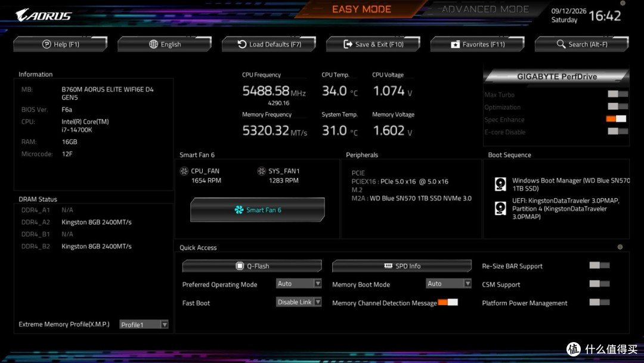Open Smart Fan 6 settings button
Image resolution: width=644 pixels, height=363 pixels.
tap(258, 210)
